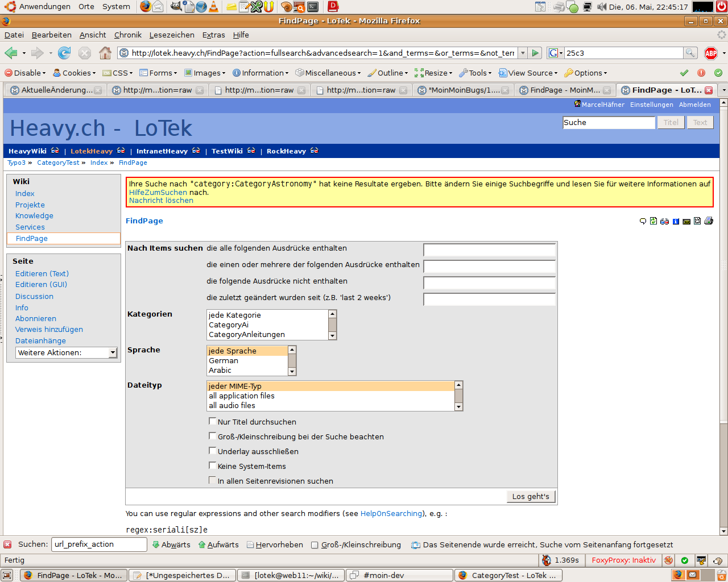Screen dimensions: 728x582
Task: Open the Lesezeichen menu
Action: (172, 35)
